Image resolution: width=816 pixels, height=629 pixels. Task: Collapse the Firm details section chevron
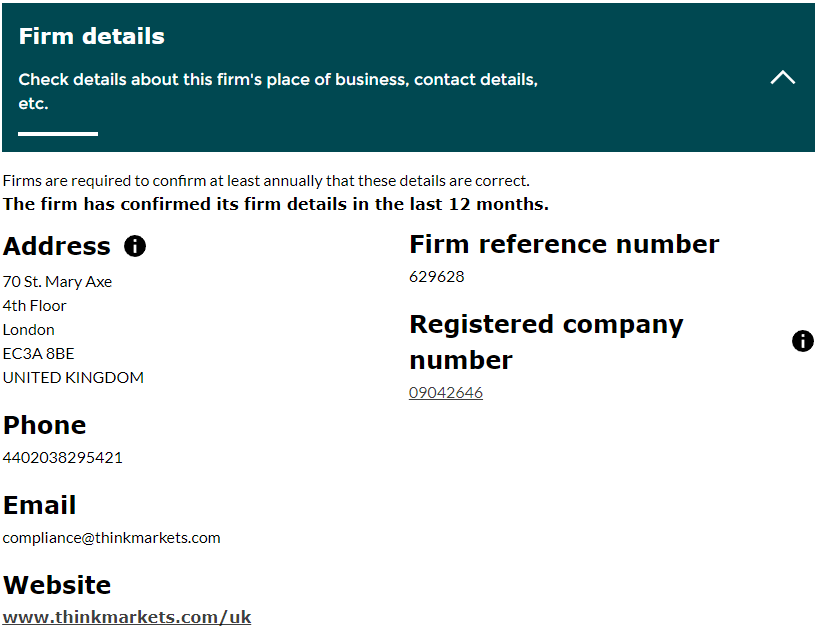tap(783, 77)
